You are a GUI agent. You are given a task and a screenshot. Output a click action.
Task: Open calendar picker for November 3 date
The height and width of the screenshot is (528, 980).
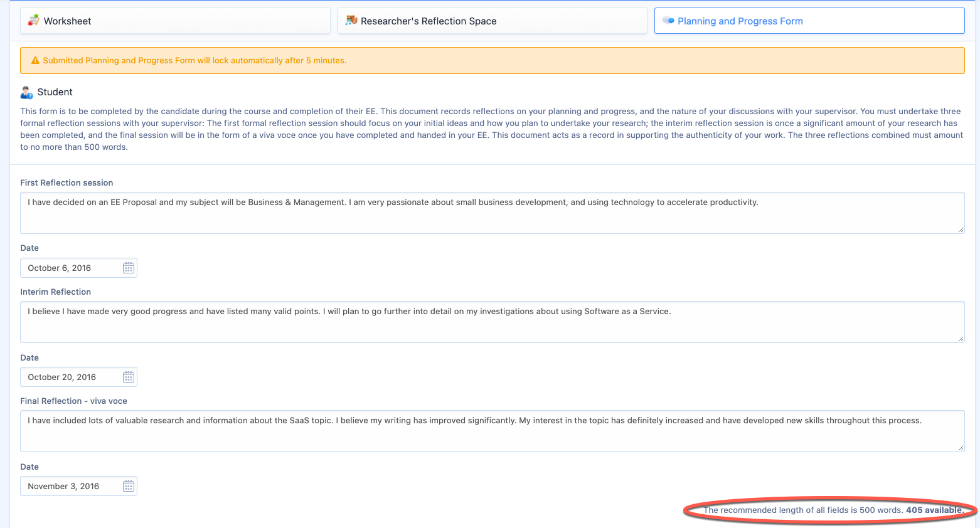tap(129, 487)
